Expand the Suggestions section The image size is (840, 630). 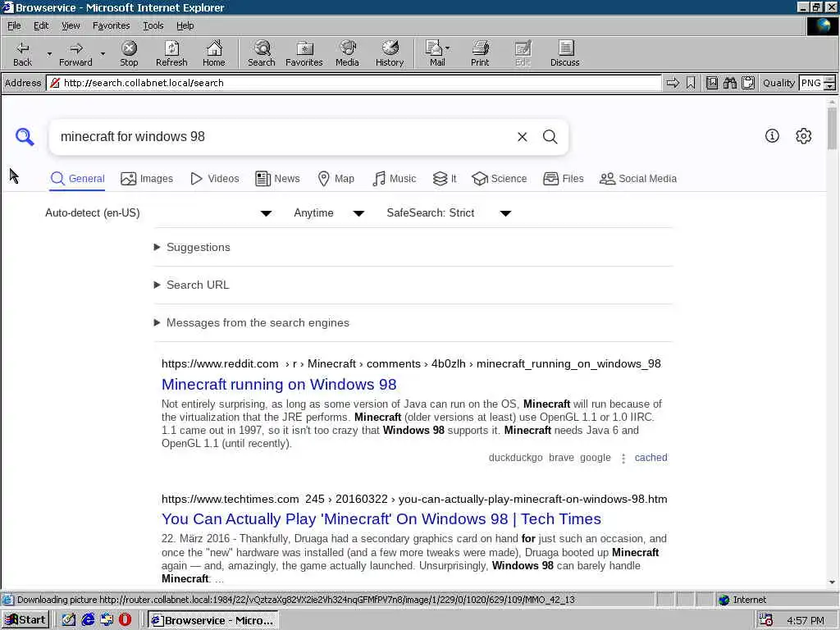192,247
